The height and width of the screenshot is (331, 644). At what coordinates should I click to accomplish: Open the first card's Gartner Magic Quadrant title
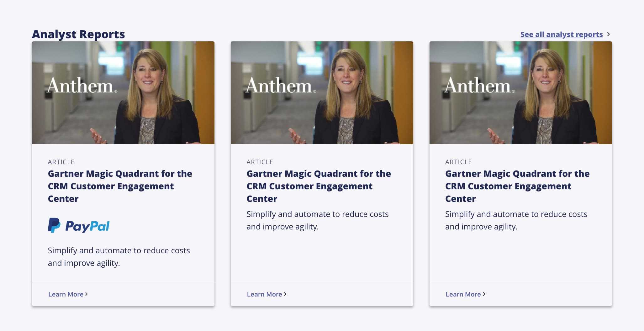(120, 186)
